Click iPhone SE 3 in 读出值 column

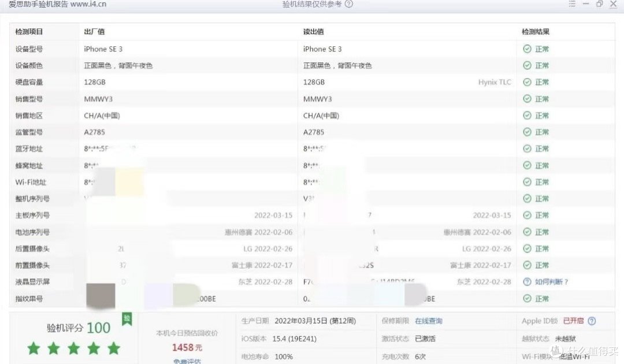(322, 49)
